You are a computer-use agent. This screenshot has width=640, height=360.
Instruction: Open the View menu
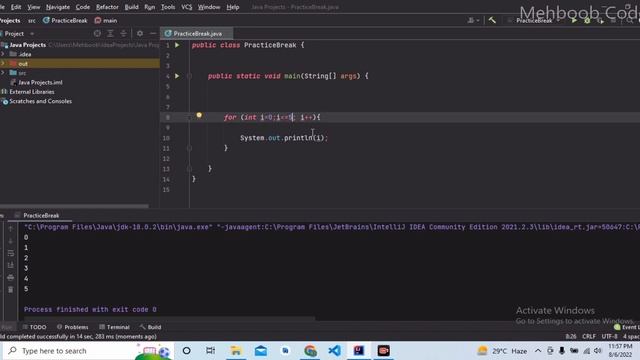[x=34, y=7]
